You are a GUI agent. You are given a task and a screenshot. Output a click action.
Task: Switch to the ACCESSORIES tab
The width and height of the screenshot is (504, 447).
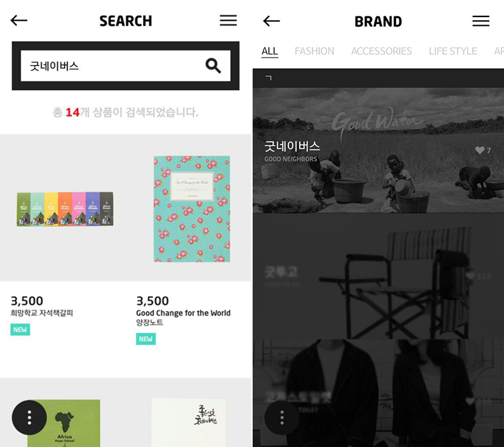[x=381, y=51]
